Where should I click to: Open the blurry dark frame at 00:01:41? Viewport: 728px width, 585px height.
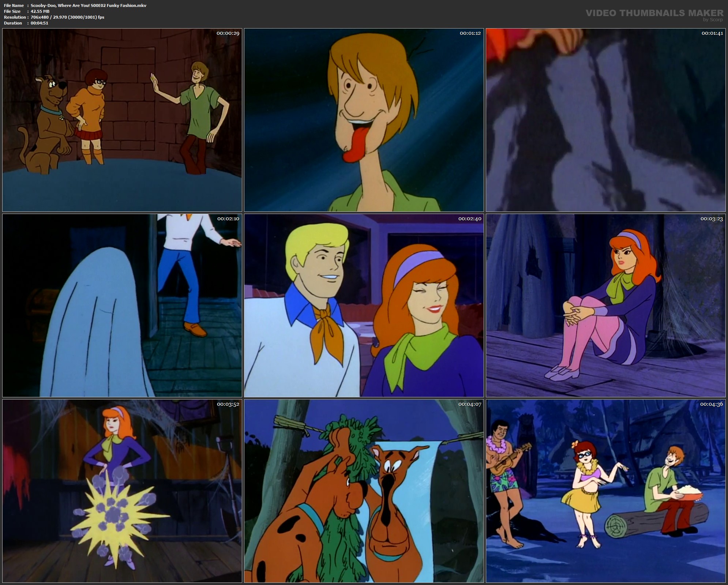605,120
